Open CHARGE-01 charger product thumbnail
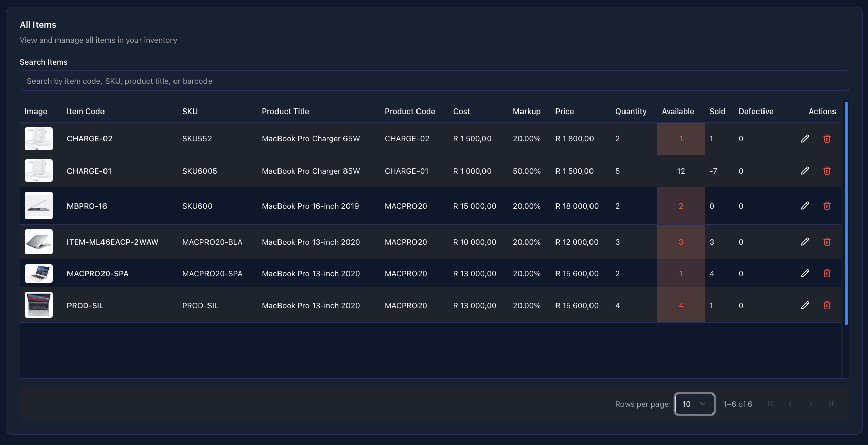 point(39,171)
